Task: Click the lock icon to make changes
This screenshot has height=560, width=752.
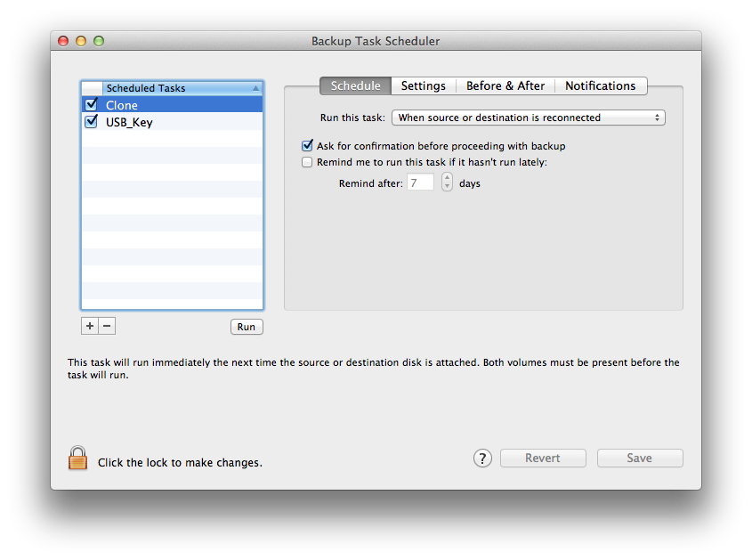Action: pos(77,458)
